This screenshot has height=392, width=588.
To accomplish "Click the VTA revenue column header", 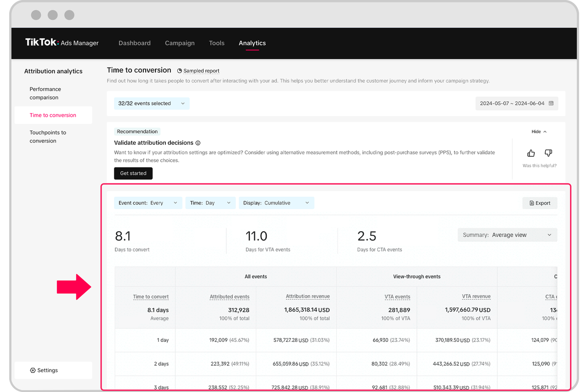I will tap(476, 296).
